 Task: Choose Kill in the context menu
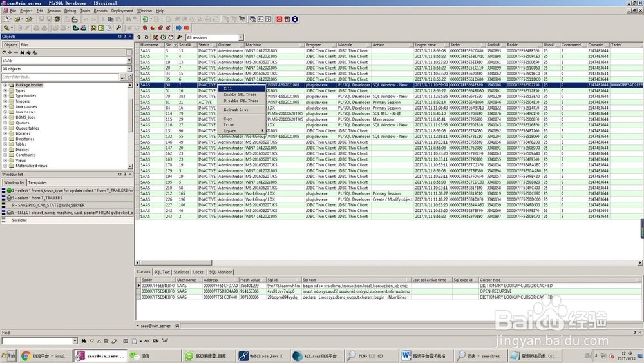click(x=242, y=88)
